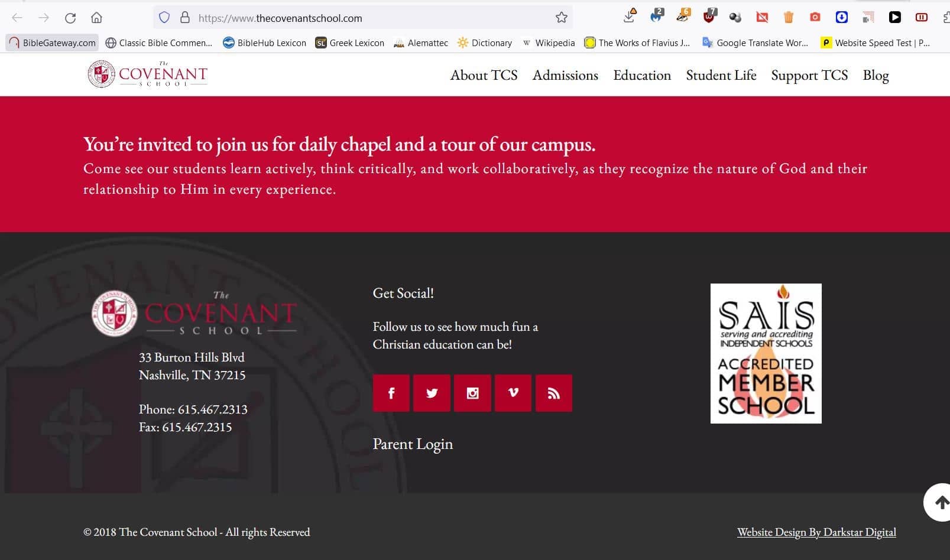Click the Covenant School header logo
This screenshot has height=560, width=950.
pyautogui.click(x=148, y=74)
